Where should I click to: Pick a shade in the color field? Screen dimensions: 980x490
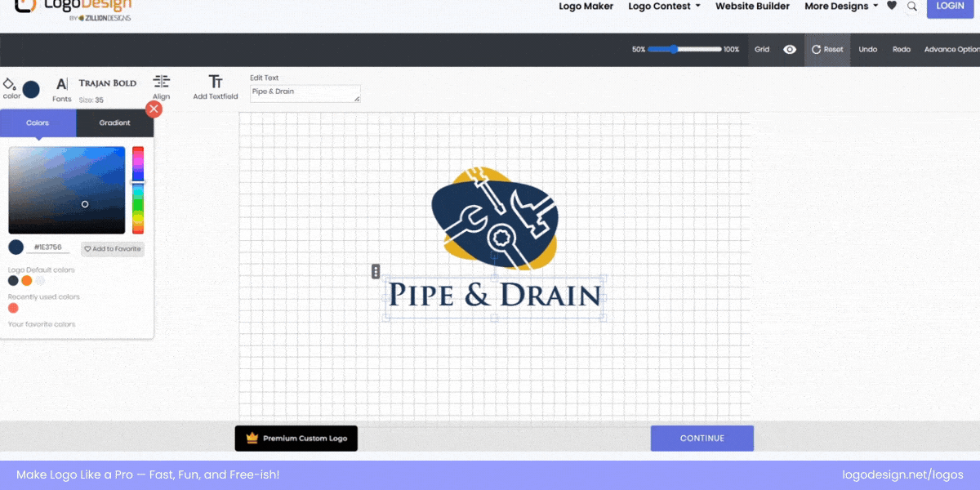click(x=67, y=190)
